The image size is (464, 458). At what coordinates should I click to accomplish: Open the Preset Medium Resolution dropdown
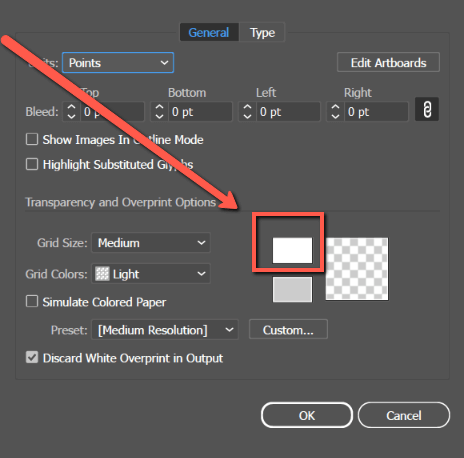165,330
